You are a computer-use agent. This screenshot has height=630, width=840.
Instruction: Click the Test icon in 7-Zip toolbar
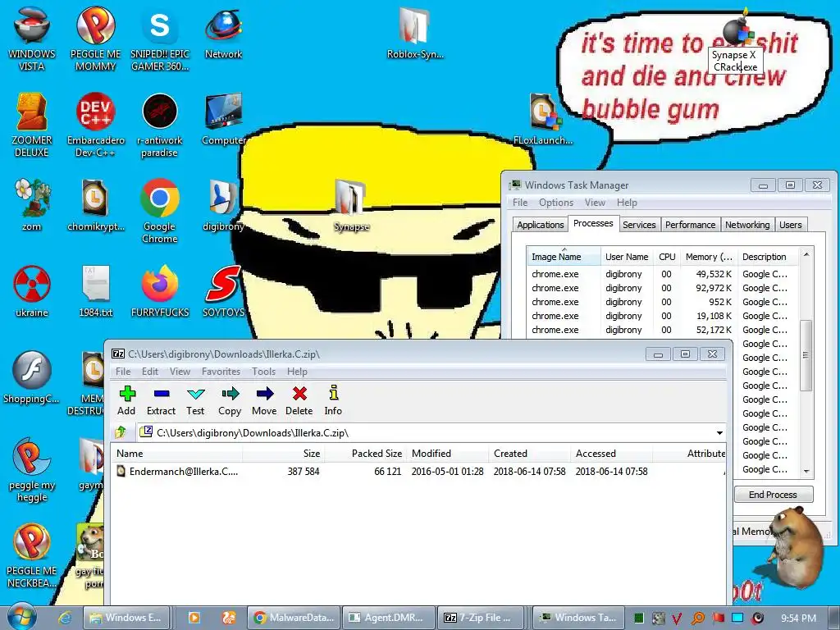pos(195,400)
